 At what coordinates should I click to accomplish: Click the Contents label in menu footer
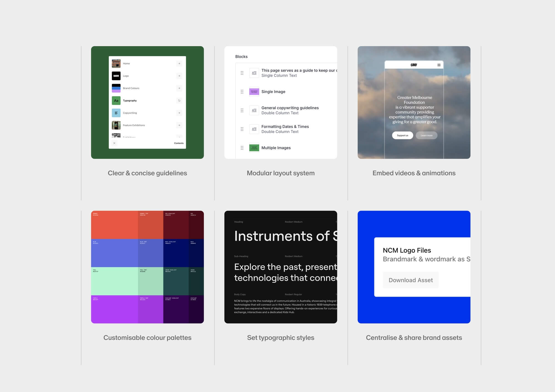(179, 143)
